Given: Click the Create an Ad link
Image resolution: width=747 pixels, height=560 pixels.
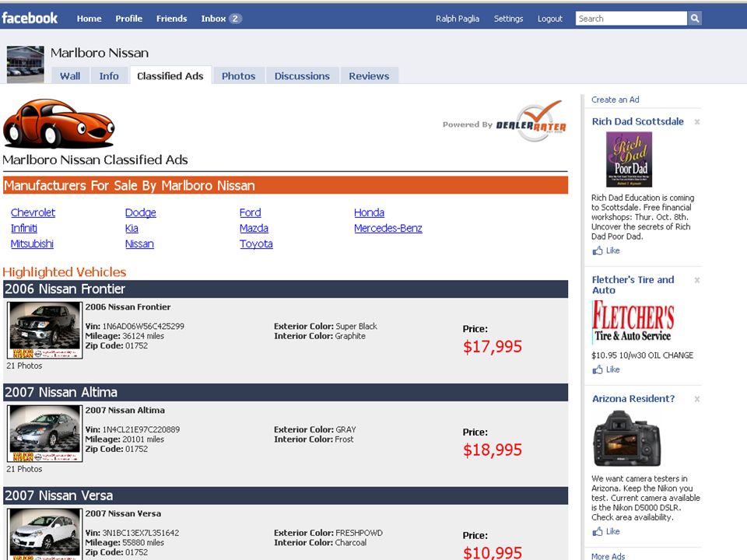Looking at the screenshot, I should click(615, 100).
